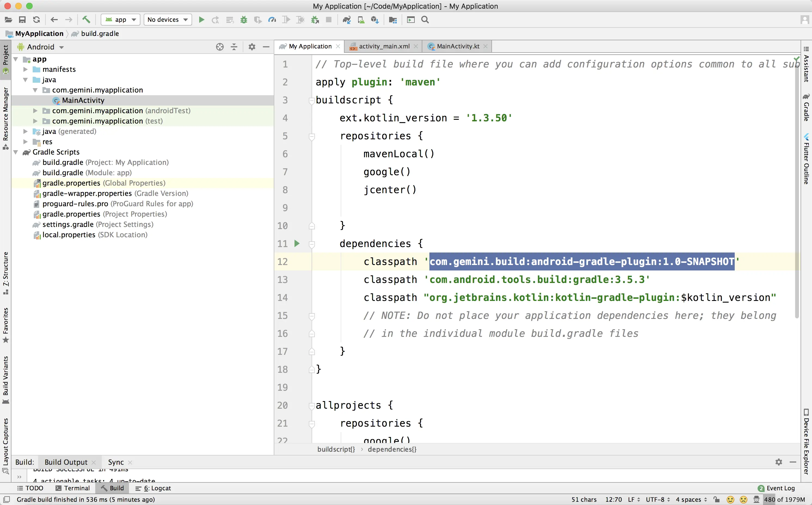Image resolution: width=812 pixels, height=505 pixels.
Task: Open the SDK Manager icon
Action: click(x=375, y=20)
